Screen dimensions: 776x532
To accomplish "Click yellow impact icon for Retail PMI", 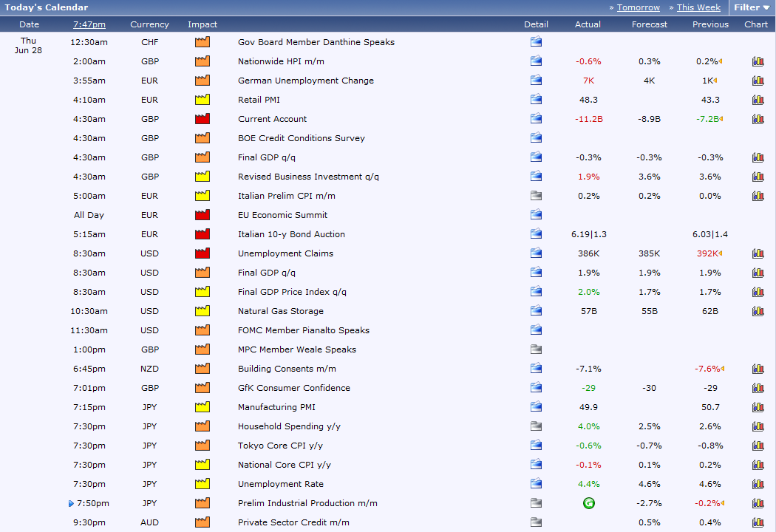I will tap(202, 100).
